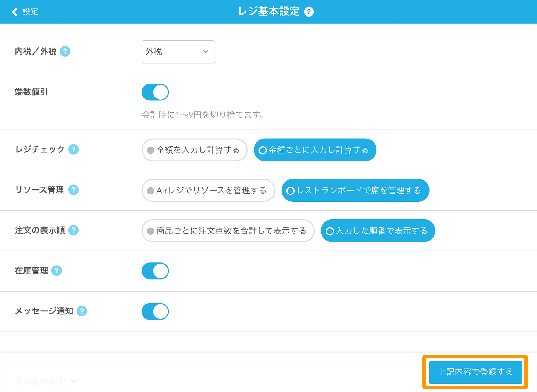The height and width of the screenshot is (392, 537).
Task: Click the メッセージ通知 label text
Action: point(44,311)
